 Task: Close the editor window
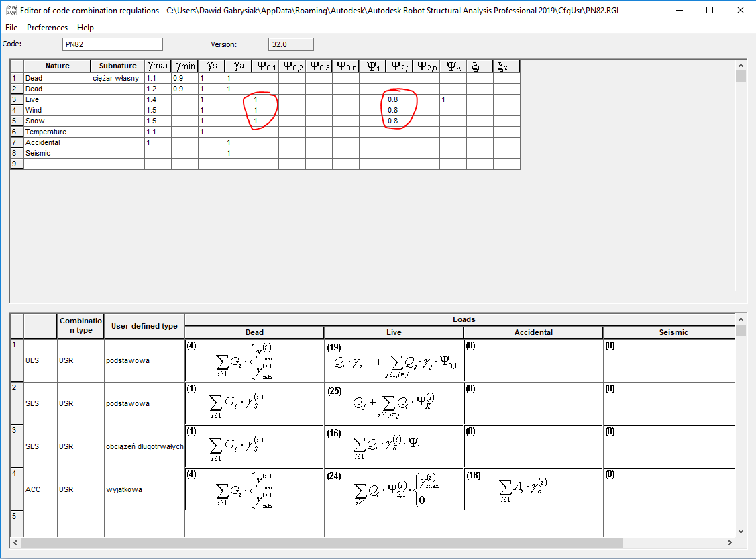(741, 10)
